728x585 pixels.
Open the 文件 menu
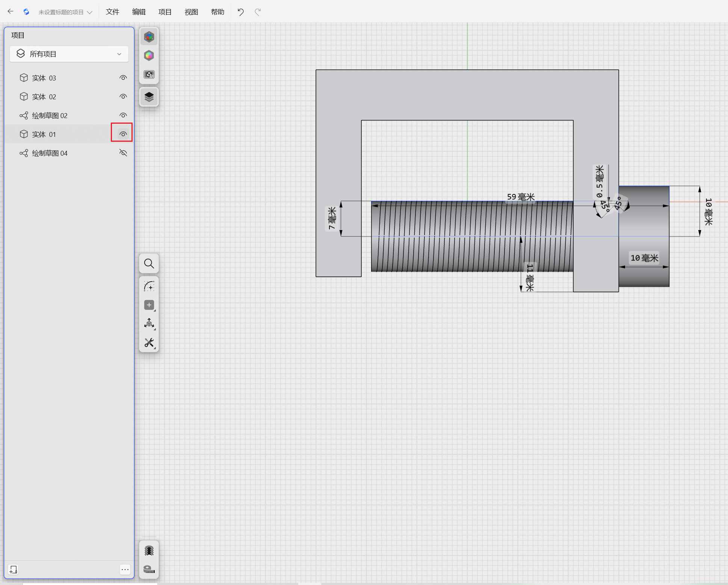[112, 12]
